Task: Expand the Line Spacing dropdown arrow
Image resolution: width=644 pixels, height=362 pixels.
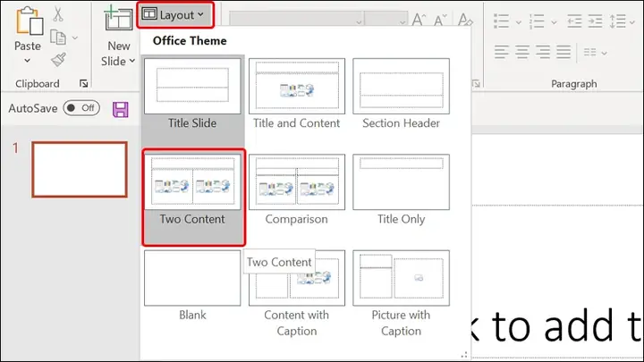Action: click(x=632, y=22)
